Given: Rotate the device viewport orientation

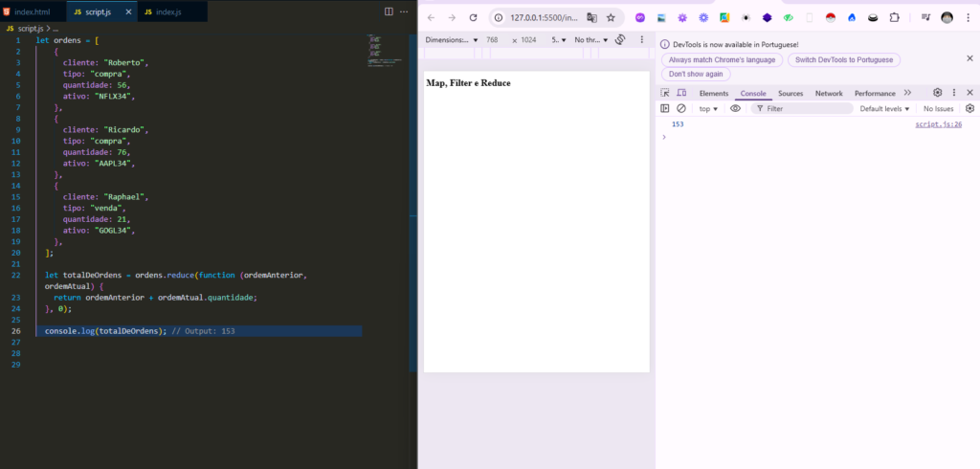Looking at the screenshot, I should 620,39.
